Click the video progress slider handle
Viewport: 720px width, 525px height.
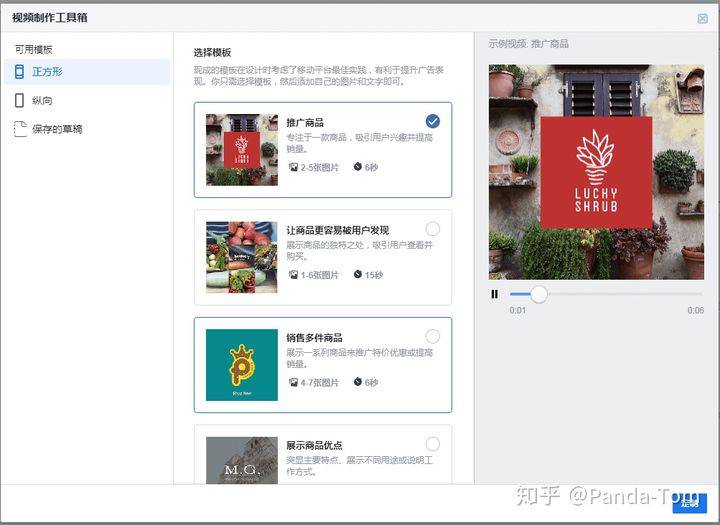pos(539,294)
